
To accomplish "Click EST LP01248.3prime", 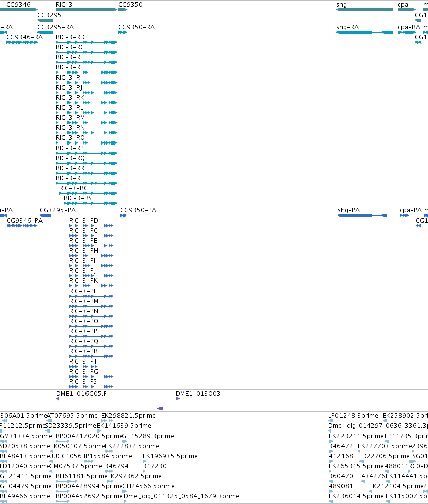I will [331, 421].
